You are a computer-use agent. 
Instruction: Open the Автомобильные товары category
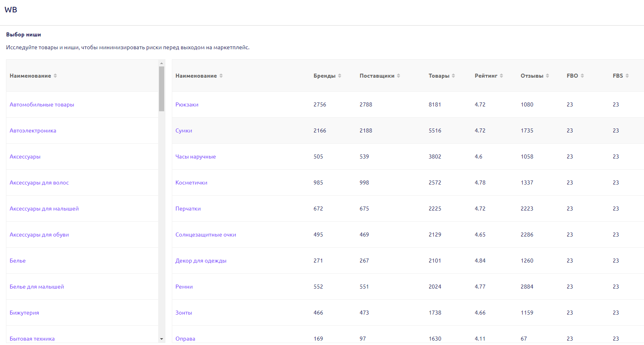coord(42,104)
